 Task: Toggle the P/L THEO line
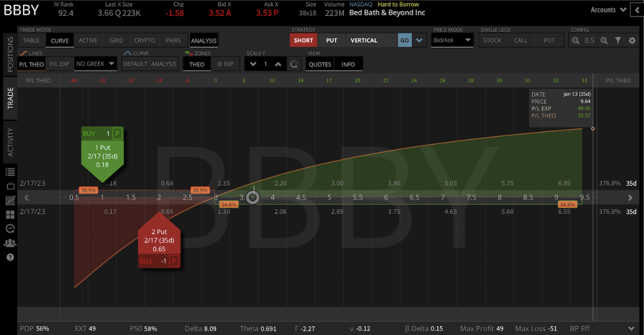click(32, 64)
